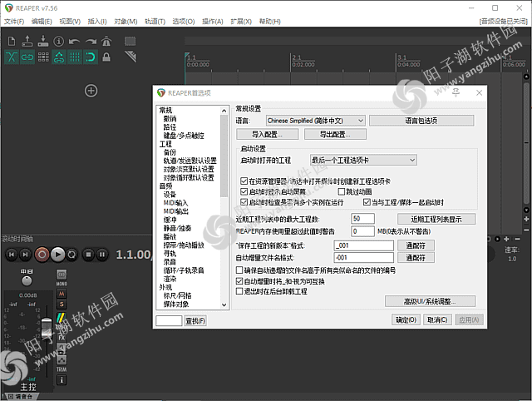The image size is (532, 401).
Task: Click the 导出配置 button
Action: [x=335, y=134]
